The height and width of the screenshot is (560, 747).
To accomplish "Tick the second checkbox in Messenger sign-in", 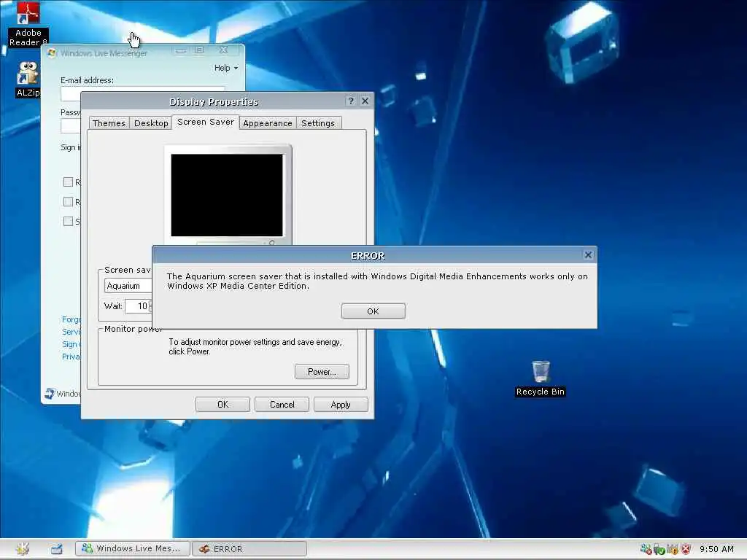I will (68, 202).
